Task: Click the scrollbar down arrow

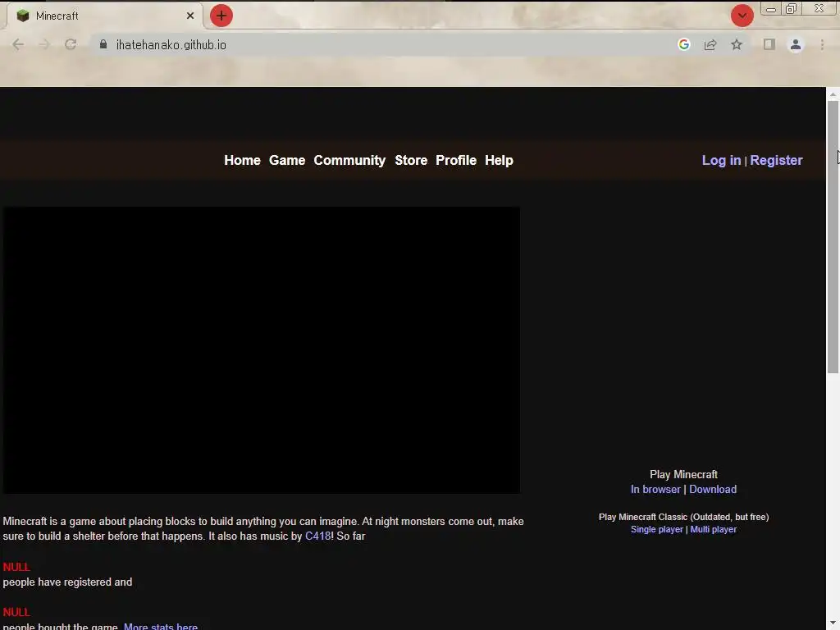Action: click(x=833, y=623)
